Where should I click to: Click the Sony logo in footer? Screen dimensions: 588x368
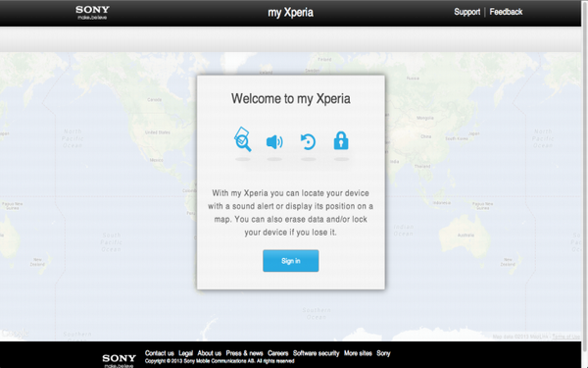pos(119,360)
